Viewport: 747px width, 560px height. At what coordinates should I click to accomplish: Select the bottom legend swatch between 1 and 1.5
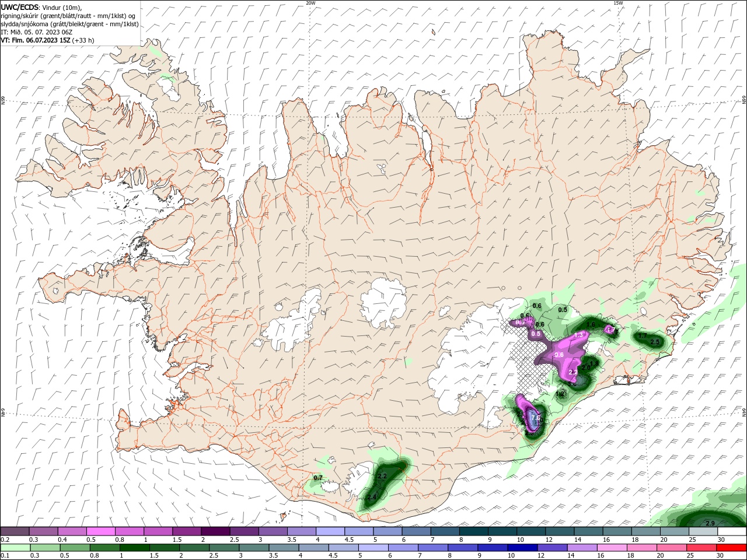point(135,548)
